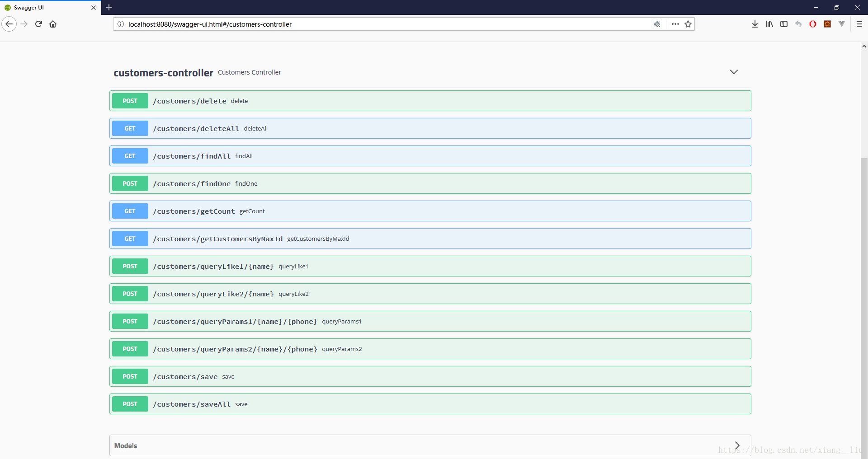Toggle the sidebar view icon
868x459 pixels.
[x=784, y=24]
